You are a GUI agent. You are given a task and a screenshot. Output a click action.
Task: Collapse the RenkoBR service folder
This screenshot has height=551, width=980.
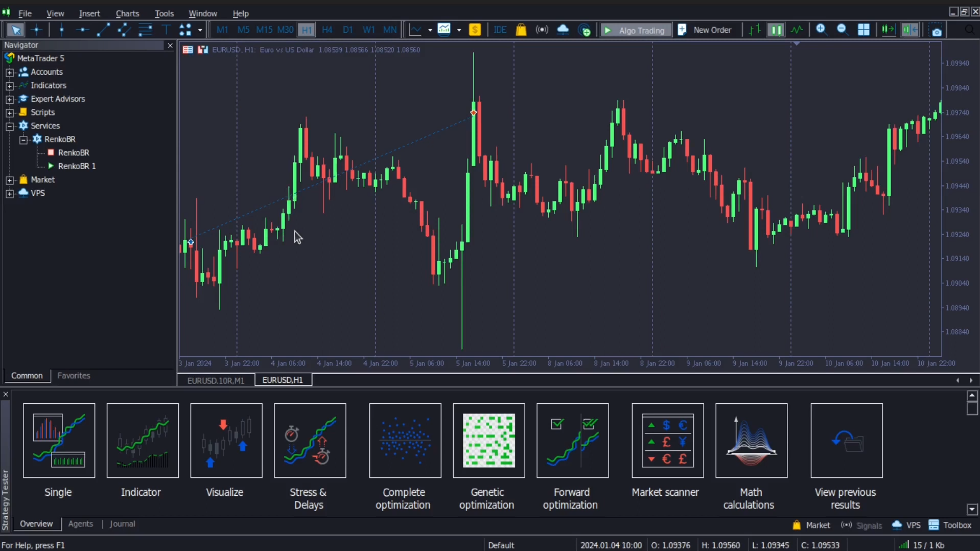23,140
